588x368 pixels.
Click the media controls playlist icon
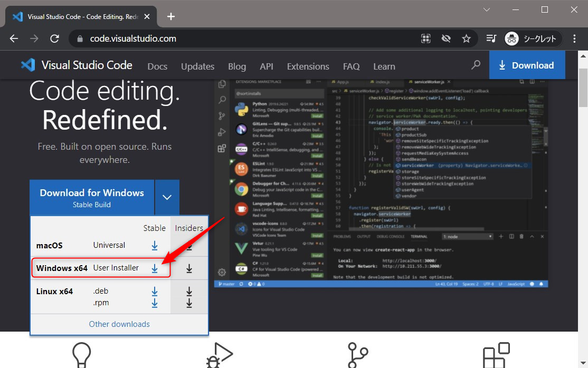[x=490, y=38]
